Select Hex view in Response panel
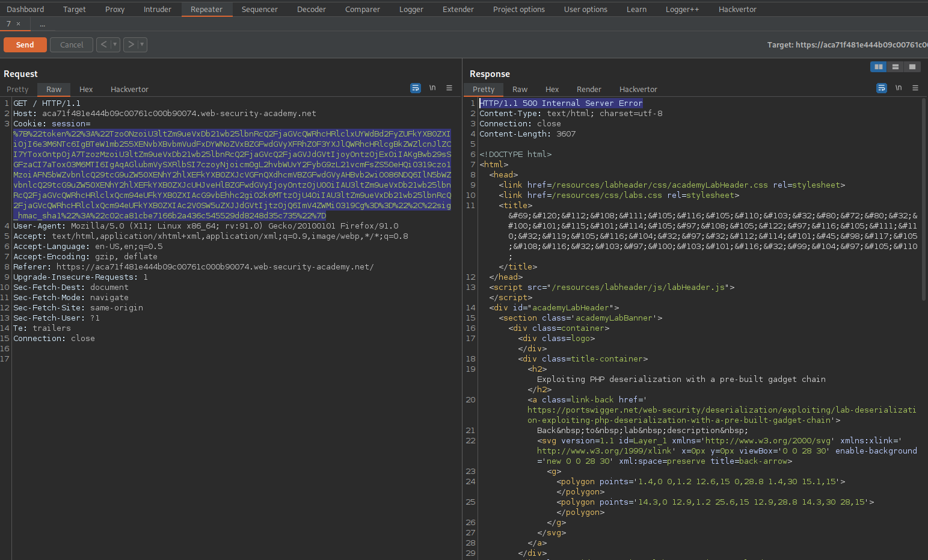928x560 pixels. click(x=552, y=89)
